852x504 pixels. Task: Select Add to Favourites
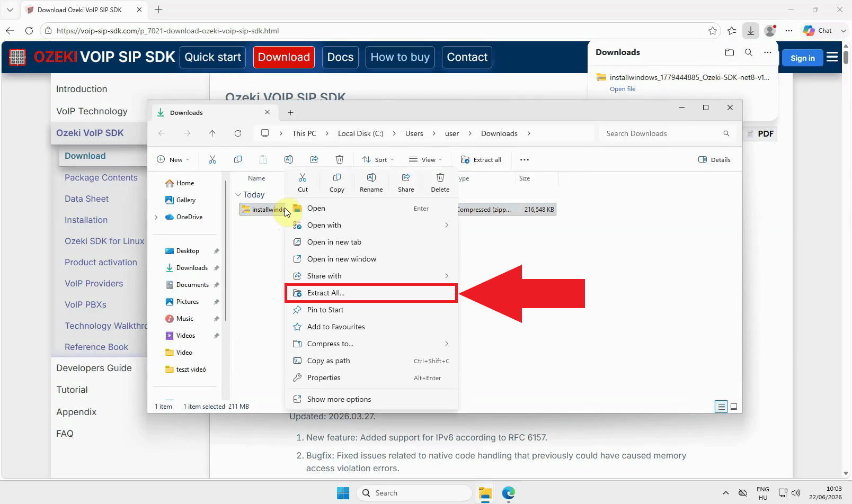pos(371,327)
